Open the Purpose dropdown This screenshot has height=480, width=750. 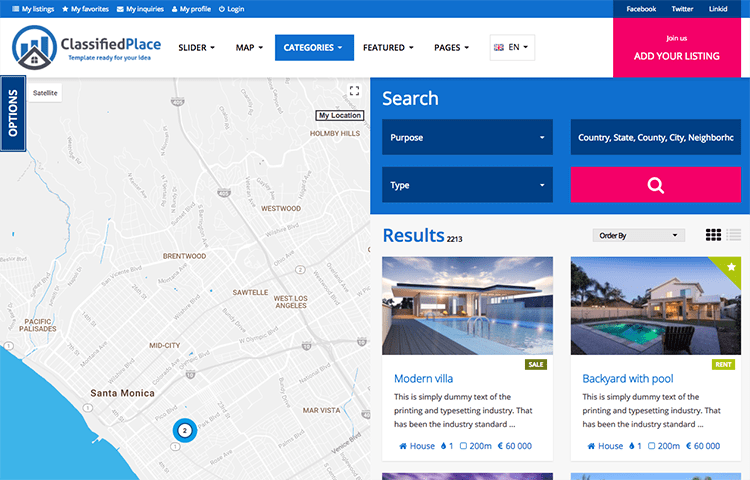click(x=467, y=137)
